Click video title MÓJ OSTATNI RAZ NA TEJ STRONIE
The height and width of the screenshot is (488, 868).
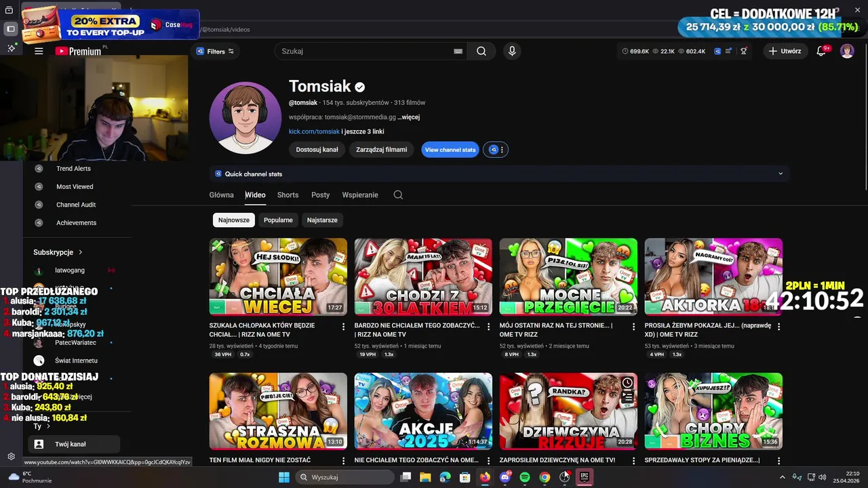[x=556, y=329]
